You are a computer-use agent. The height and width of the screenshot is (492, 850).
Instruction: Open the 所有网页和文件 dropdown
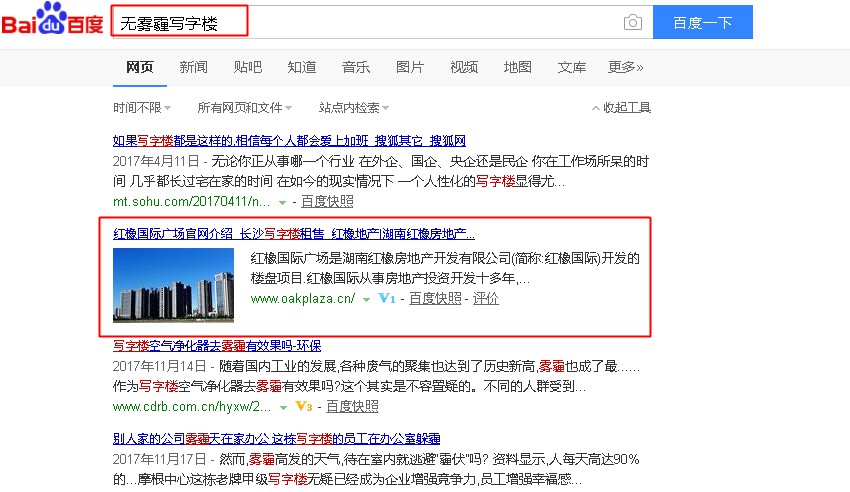244,108
